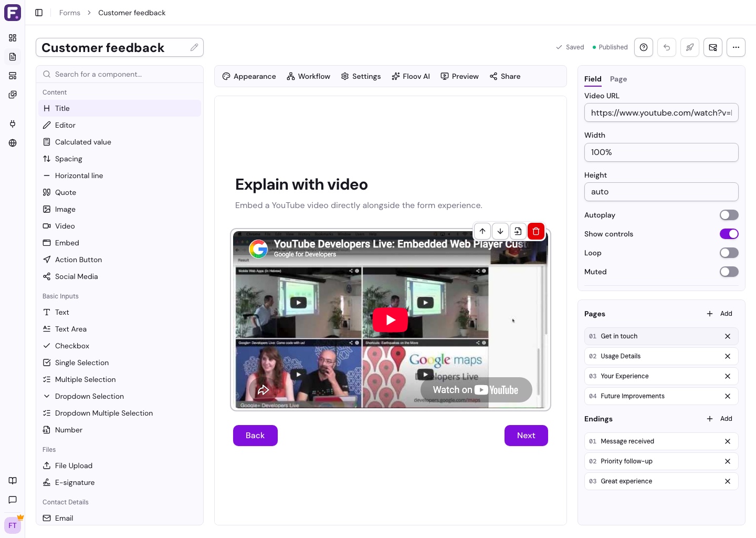
Task: Click the Video URL input field
Action: [x=661, y=112]
